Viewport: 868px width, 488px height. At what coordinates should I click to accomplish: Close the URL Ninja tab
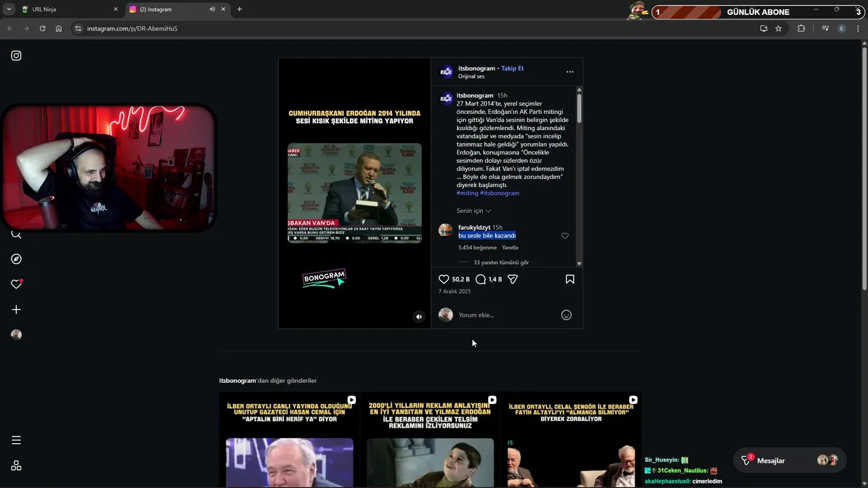[115, 9]
